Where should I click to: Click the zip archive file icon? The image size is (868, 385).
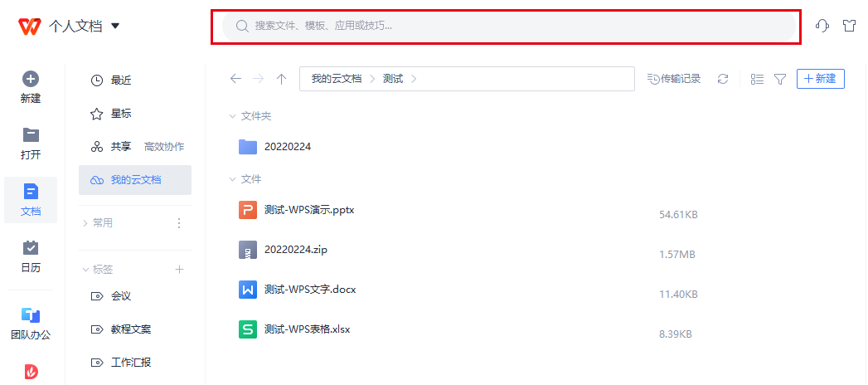click(x=248, y=250)
